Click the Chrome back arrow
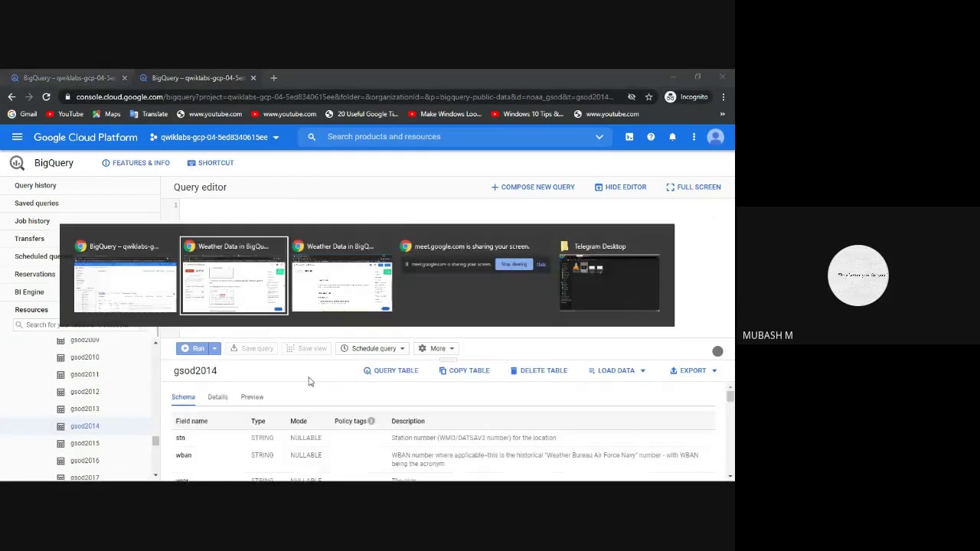The height and width of the screenshot is (551, 980). pyautogui.click(x=11, y=96)
